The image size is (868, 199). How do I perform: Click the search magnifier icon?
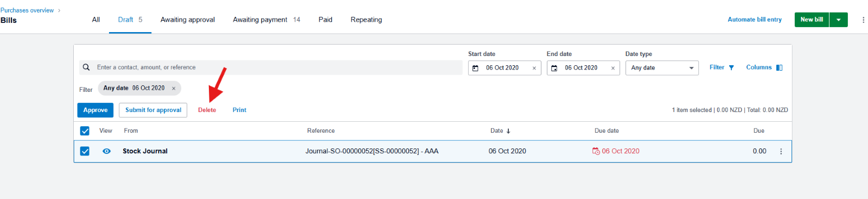tap(86, 67)
